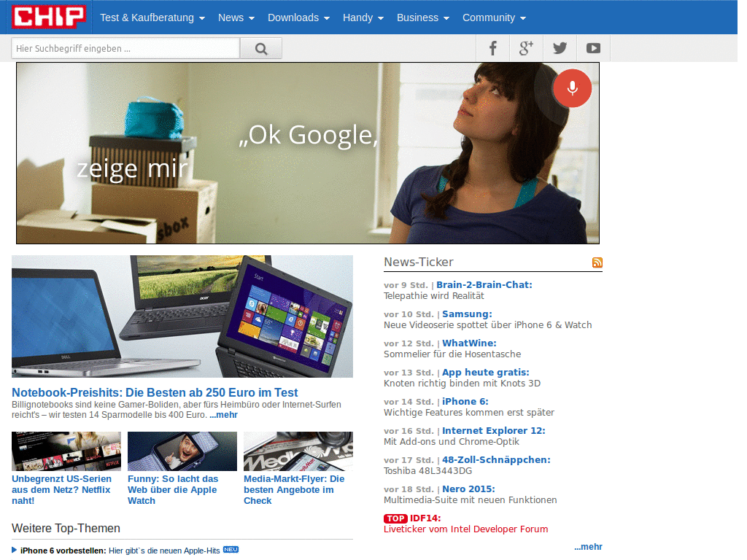The image size is (747, 560).
Task: Click ...mehr below the News-Ticker
Action: click(588, 547)
